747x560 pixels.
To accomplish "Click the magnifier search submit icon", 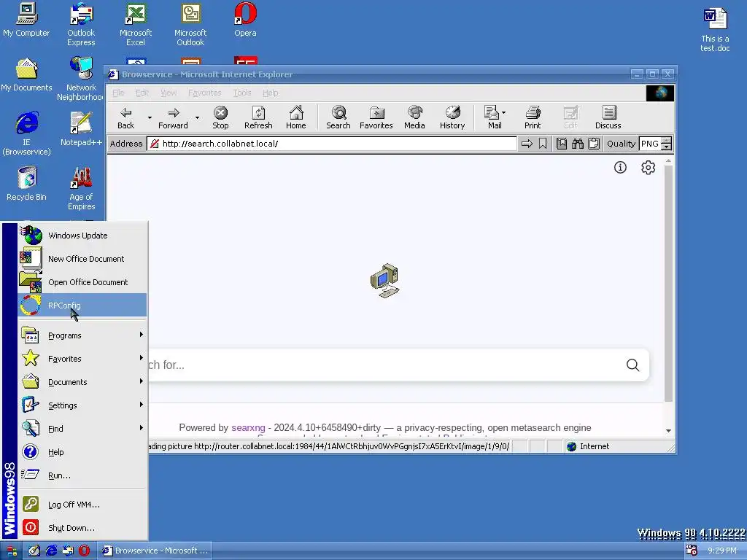I will click(632, 365).
